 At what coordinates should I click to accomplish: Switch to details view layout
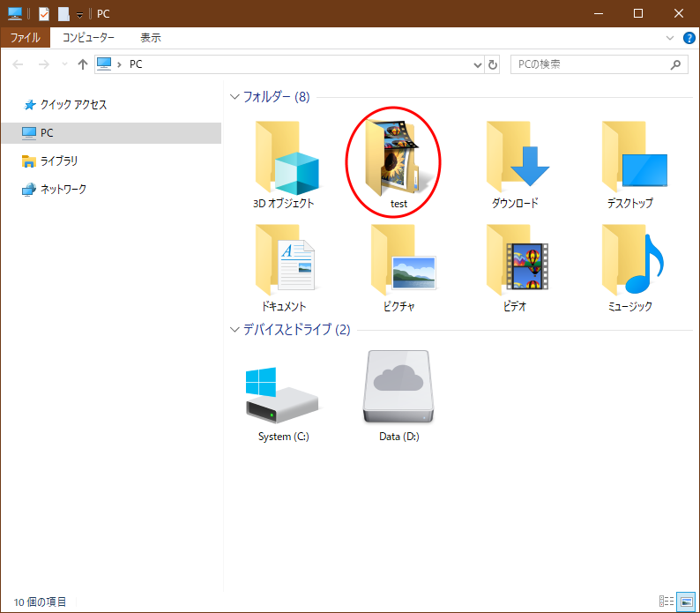coord(666,602)
